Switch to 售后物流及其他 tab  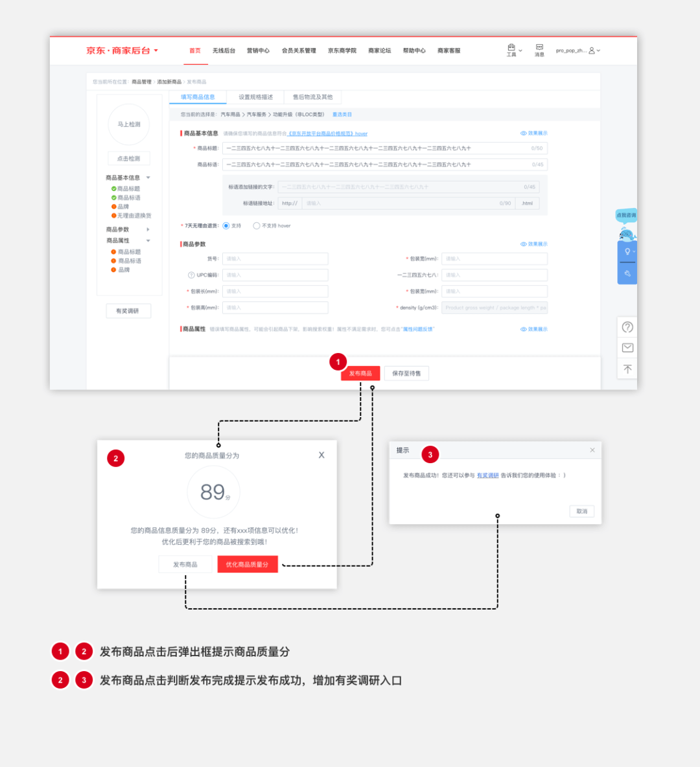pos(312,97)
